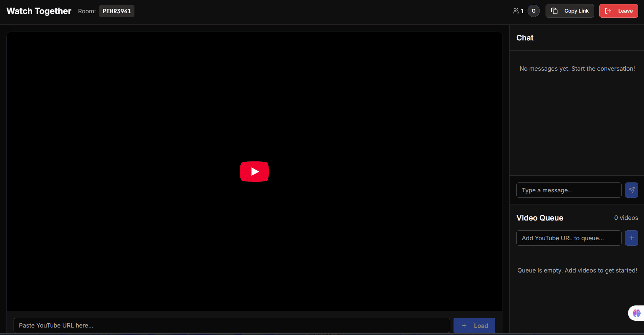
Task: Select room code PEHR3941
Action: [x=117, y=11]
